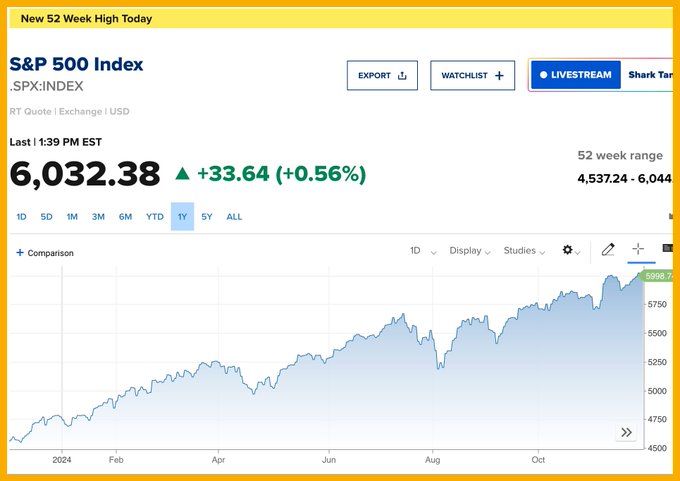Click the chart line near August dip
680x481 pixels.
point(439,366)
